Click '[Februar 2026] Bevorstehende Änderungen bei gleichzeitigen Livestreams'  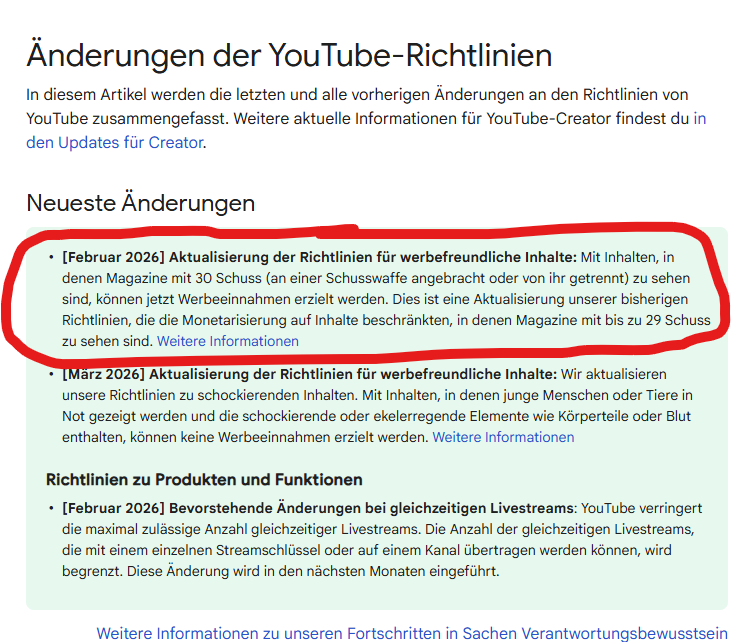coord(317,508)
